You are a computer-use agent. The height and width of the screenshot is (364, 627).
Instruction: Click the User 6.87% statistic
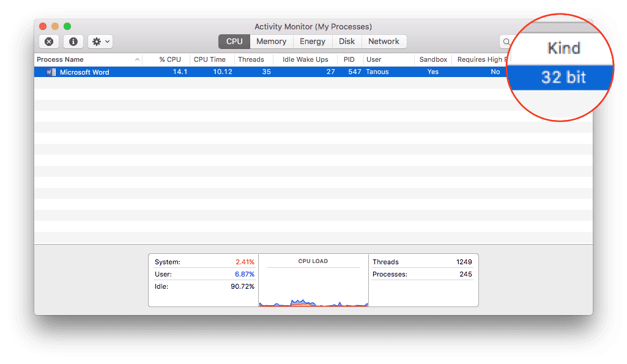pyautogui.click(x=204, y=275)
